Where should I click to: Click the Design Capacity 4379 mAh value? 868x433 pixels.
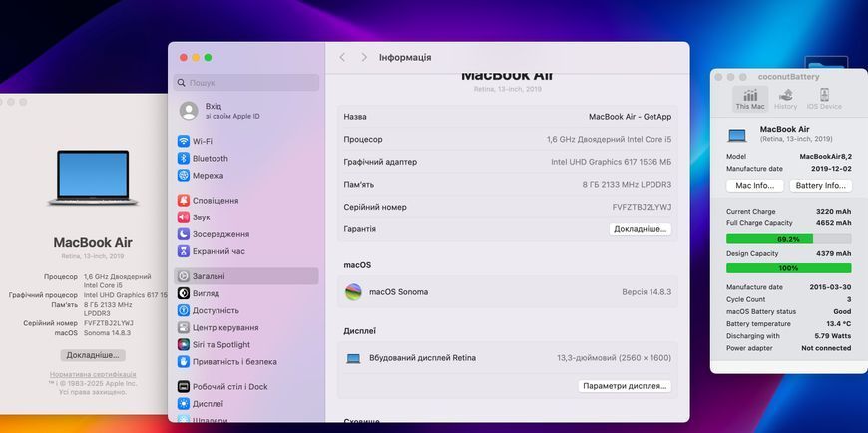pos(834,254)
